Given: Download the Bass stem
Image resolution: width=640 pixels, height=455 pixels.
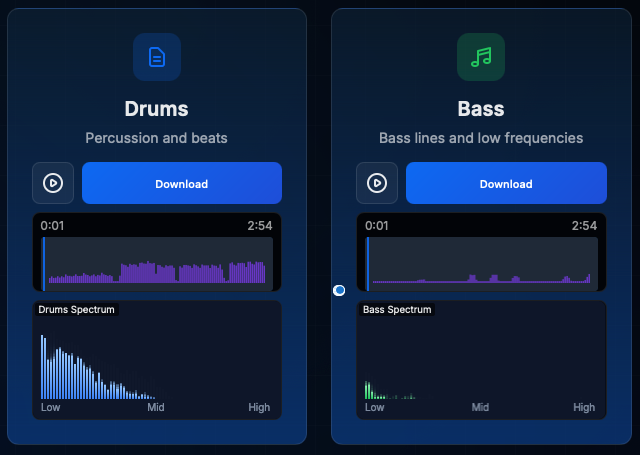Looking at the screenshot, I should coord(506,183).
